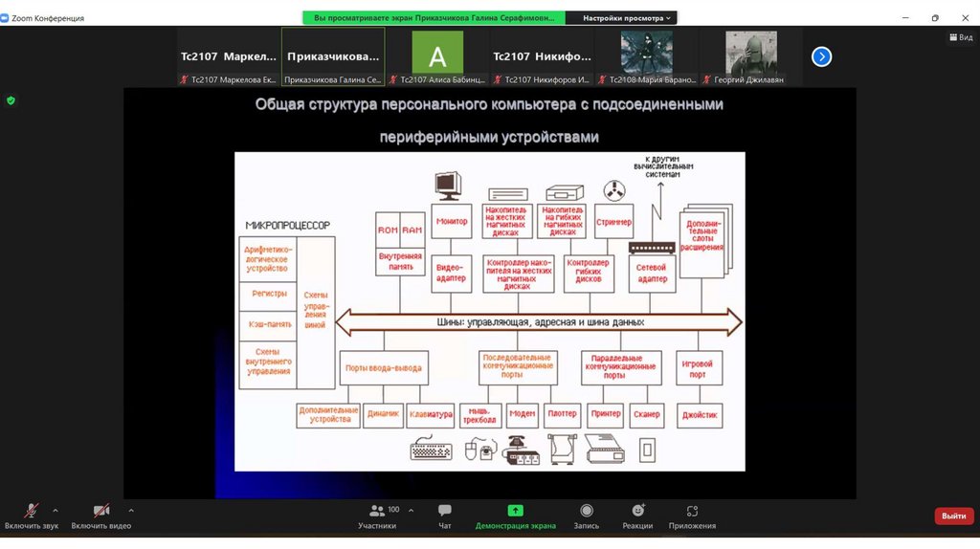Click МИКРОПРОЦЕССОР heading
This screenshot has width=980, height=549.
pyautogui.click(x=287, y=226)
